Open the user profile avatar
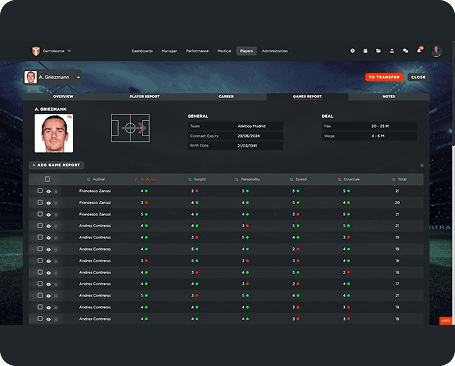Image resolution: width=455 pixels, height=366 pixels. pos(436,51)
